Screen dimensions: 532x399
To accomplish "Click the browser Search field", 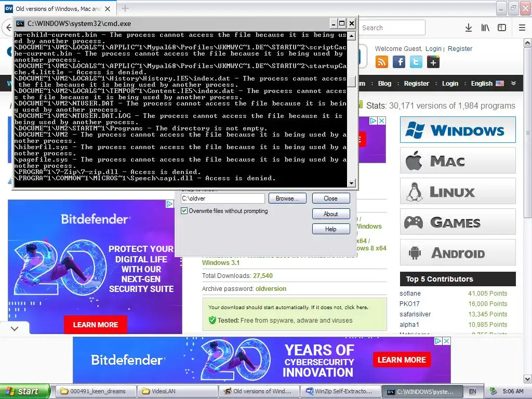I will click(392, 28).
